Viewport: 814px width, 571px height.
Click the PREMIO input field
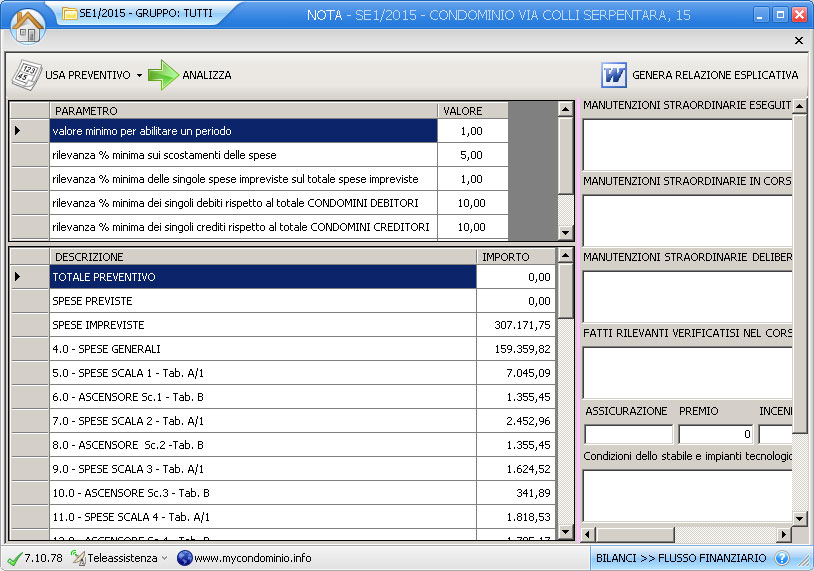(715, 434)
